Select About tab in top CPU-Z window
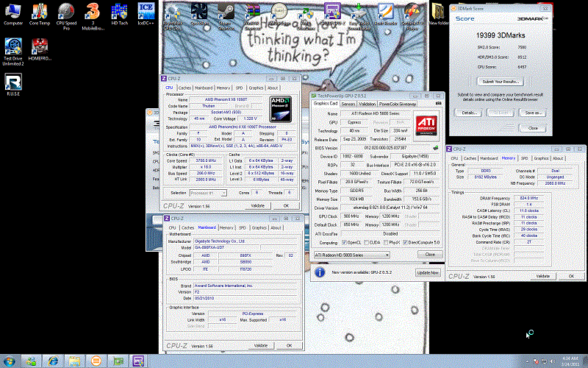The width and height of the screenshot is (588, 368). click(273, 88)
